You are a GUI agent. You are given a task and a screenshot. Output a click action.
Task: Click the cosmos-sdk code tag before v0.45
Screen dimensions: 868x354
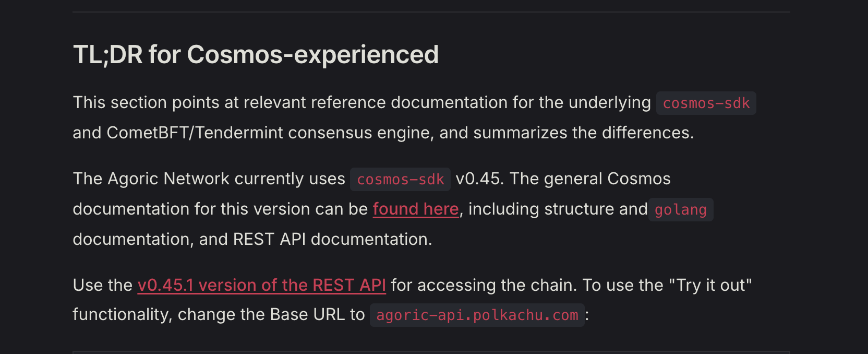tap(400, 180)
